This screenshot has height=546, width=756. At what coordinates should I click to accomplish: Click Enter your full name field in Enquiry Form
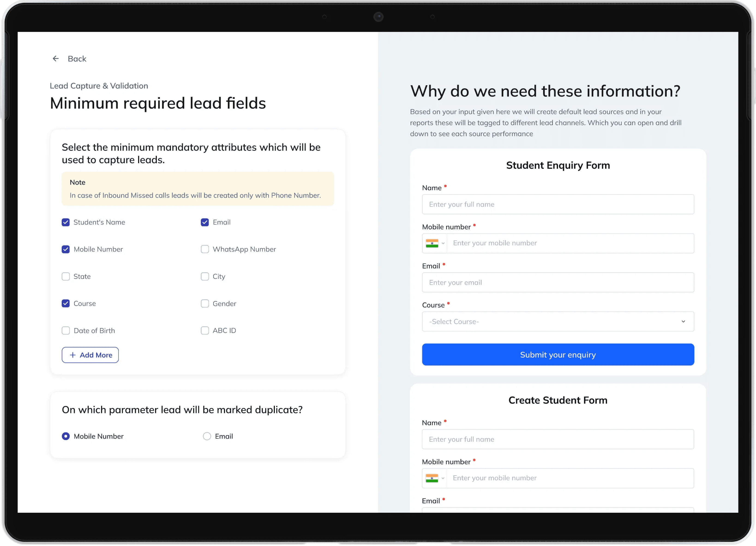click(558, 204)
